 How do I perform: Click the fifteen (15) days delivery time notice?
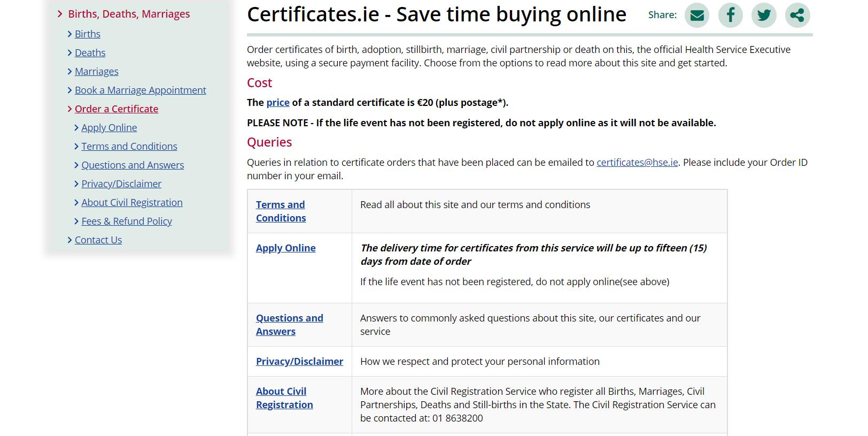pyautogui.click(x=533, y=255)
